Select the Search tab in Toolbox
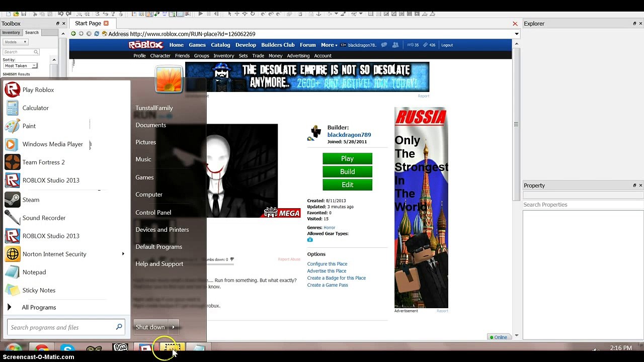 click(x=32, y=33)
